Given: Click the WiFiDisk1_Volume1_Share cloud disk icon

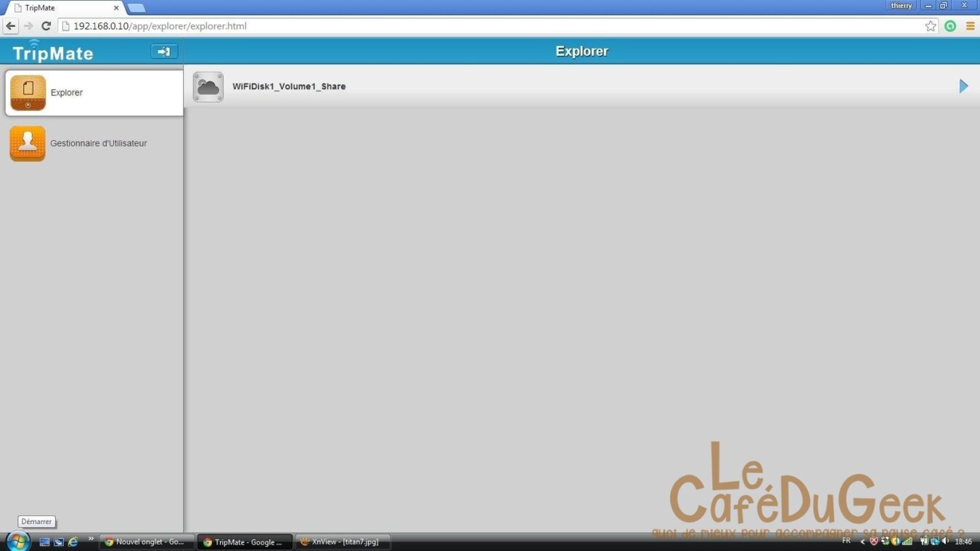Looking at the screenshot, I should click(208, 86).
